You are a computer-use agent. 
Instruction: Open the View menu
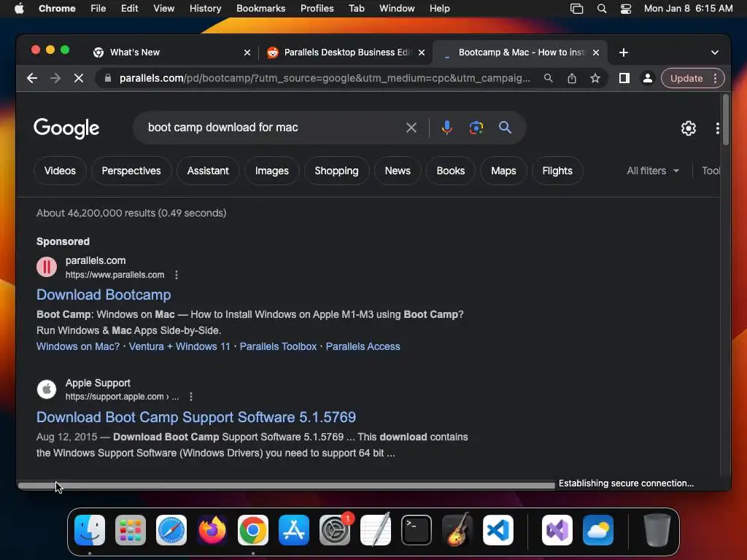163,9
